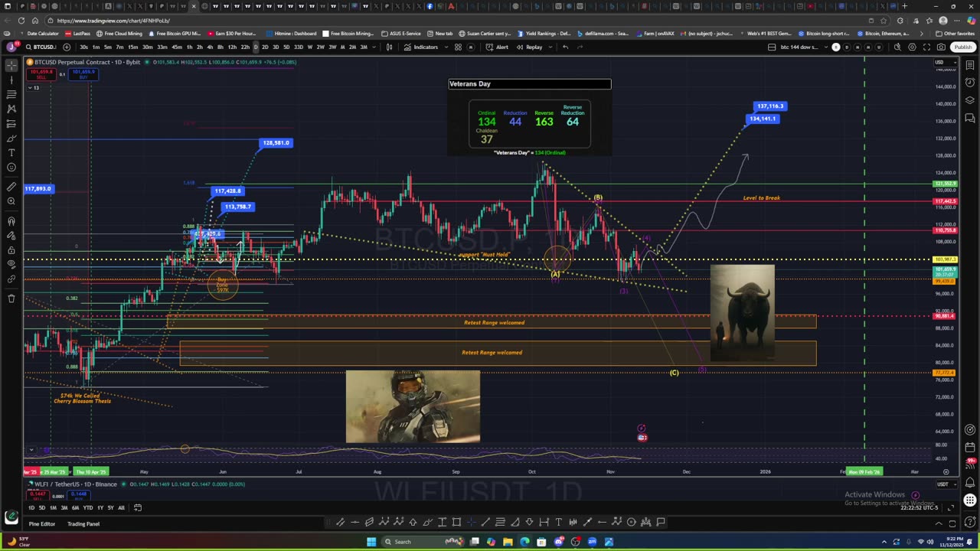The width and height of the screenshot is (980, 551).
Task: Select the crosshair cursor tool
Action: [11, 65]
